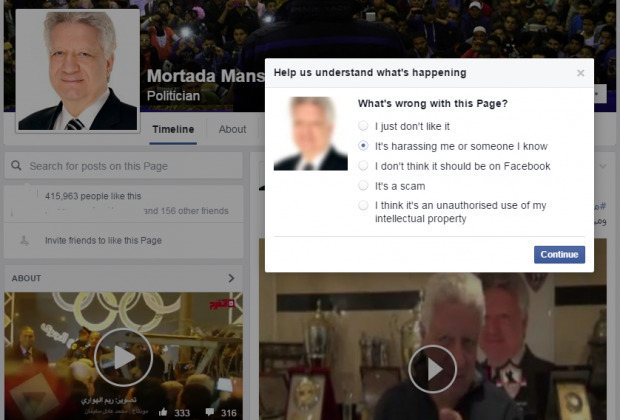Choose "It's harassing me or someone I know"
The height and width of the screenshot is (420, 620).
[x=363, y=146]
